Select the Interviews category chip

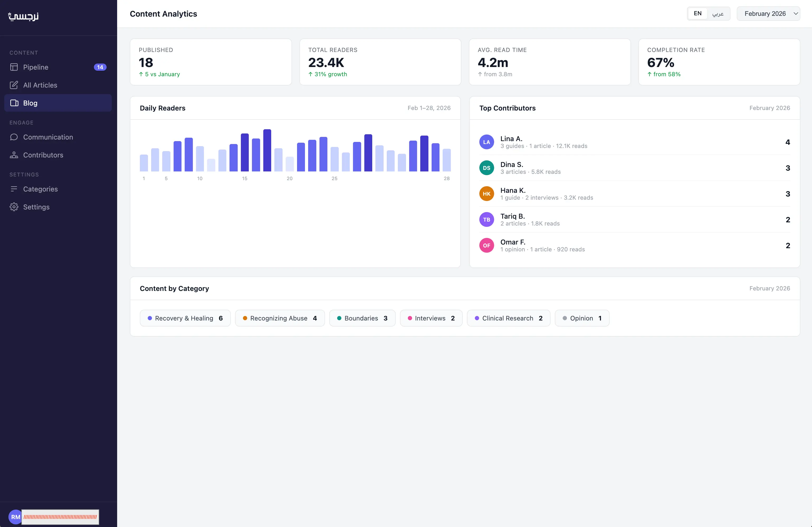(431, 318)
